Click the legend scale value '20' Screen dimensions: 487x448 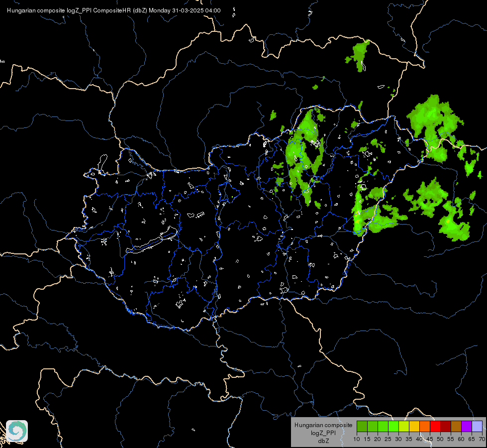click(378, 440)
